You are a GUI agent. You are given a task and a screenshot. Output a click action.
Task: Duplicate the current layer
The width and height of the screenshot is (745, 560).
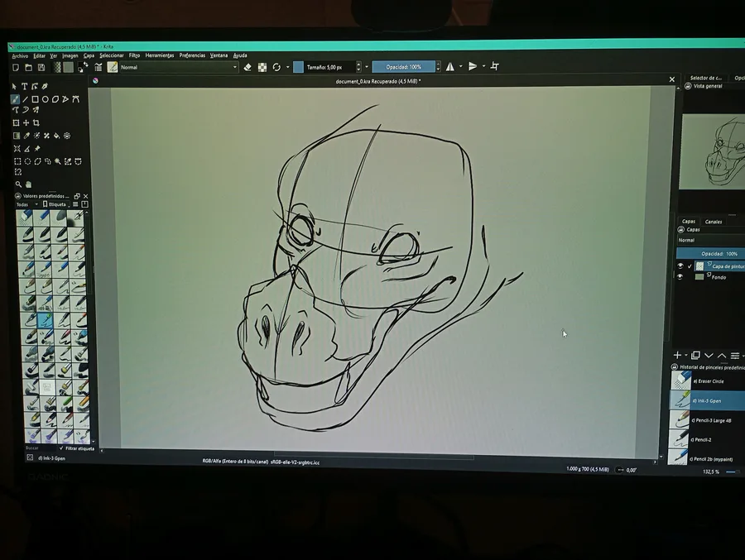695,356
